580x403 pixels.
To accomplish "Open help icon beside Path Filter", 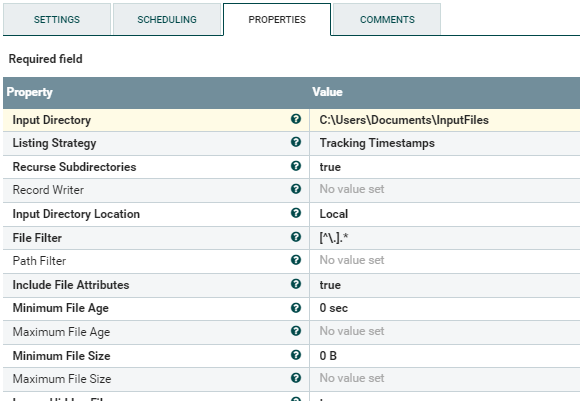I will 296,260.
